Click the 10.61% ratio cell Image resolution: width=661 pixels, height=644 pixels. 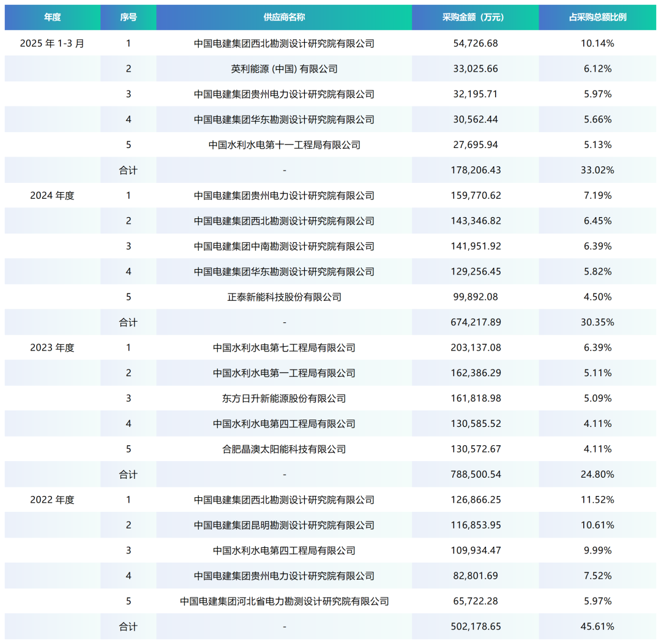[597, 525]
